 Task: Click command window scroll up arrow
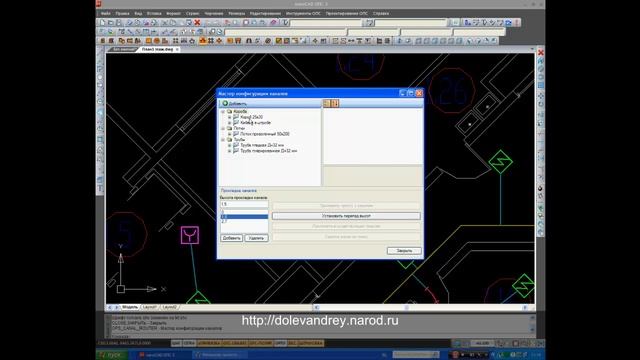point(532,318)
